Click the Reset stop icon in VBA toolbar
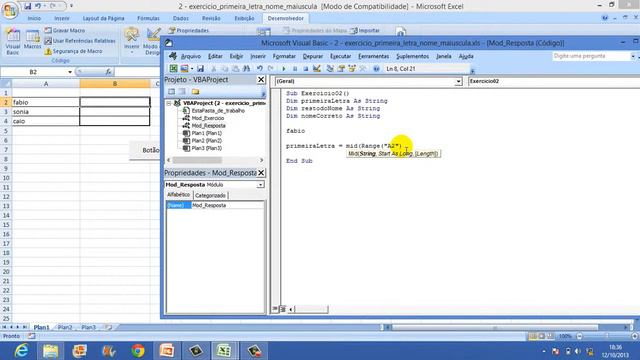This screenshot has height=360, width=640. [305, 69]
